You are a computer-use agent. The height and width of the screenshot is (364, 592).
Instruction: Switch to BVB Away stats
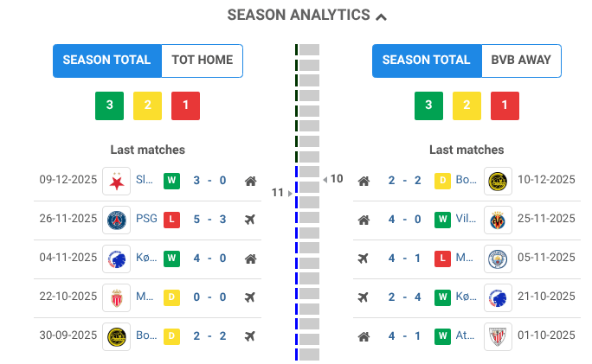click(521, 61)
